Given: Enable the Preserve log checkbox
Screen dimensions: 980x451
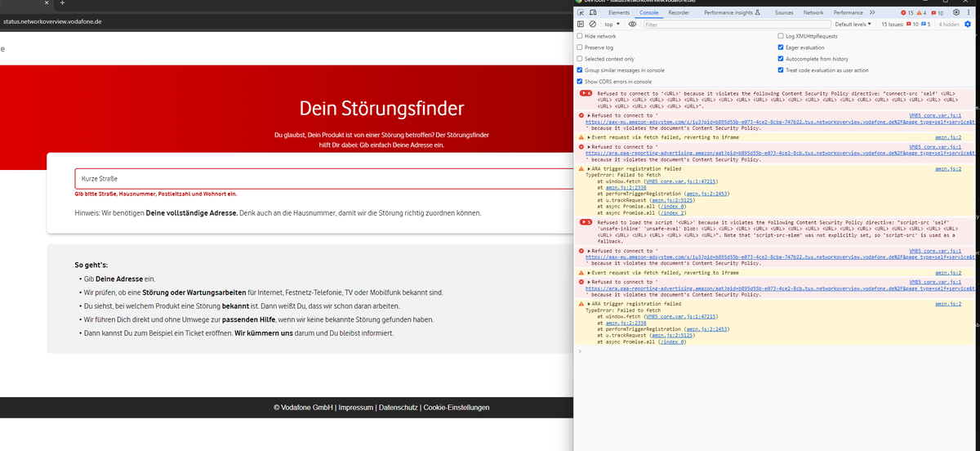Looking at the screenshot, I should point(580,47).
